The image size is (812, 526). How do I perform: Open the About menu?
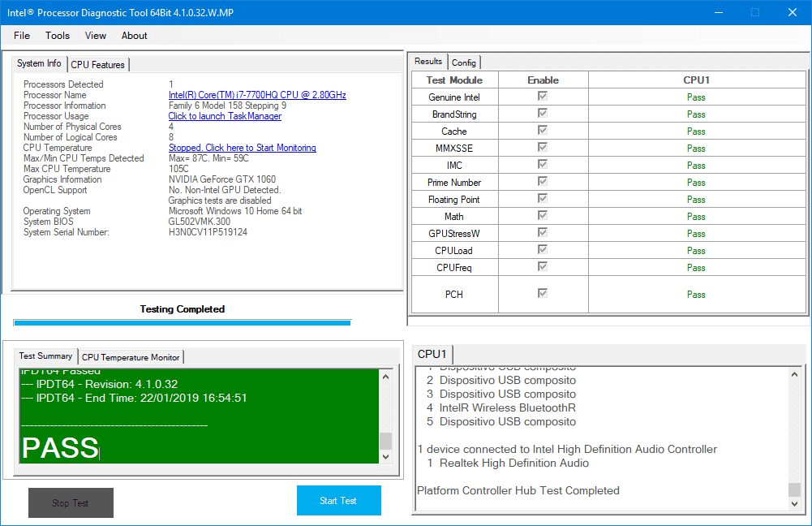tap(135, 36)
